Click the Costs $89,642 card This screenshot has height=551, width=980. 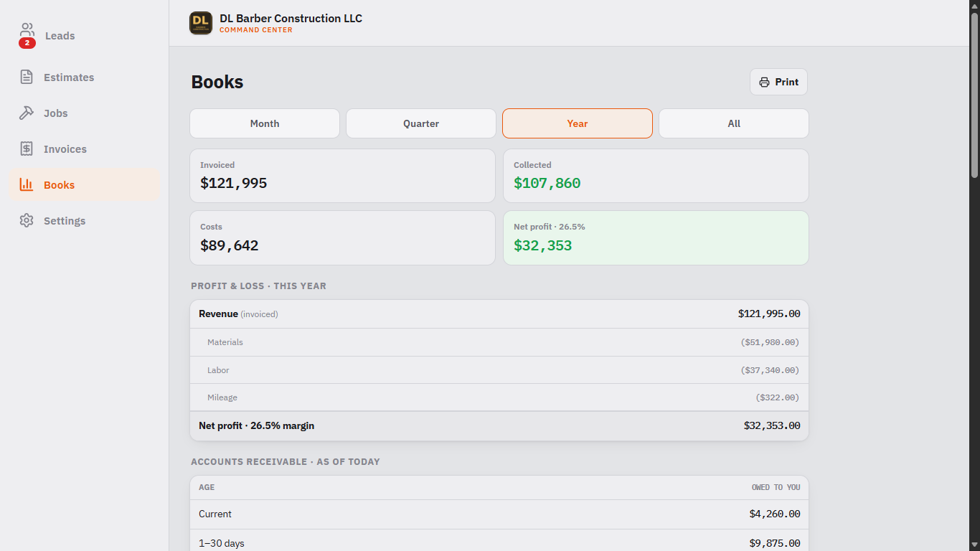342,237
